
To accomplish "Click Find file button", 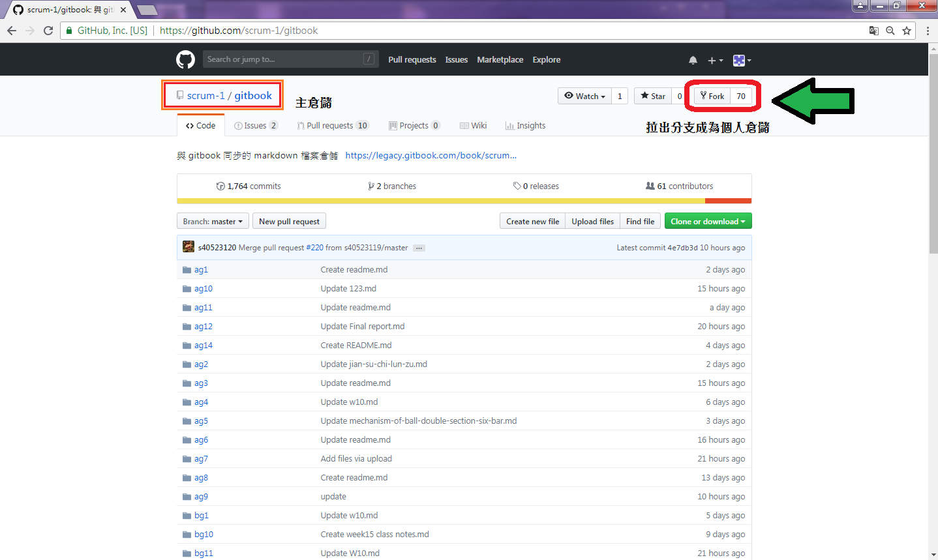I will pyautogui.click(x=641, y=222).
